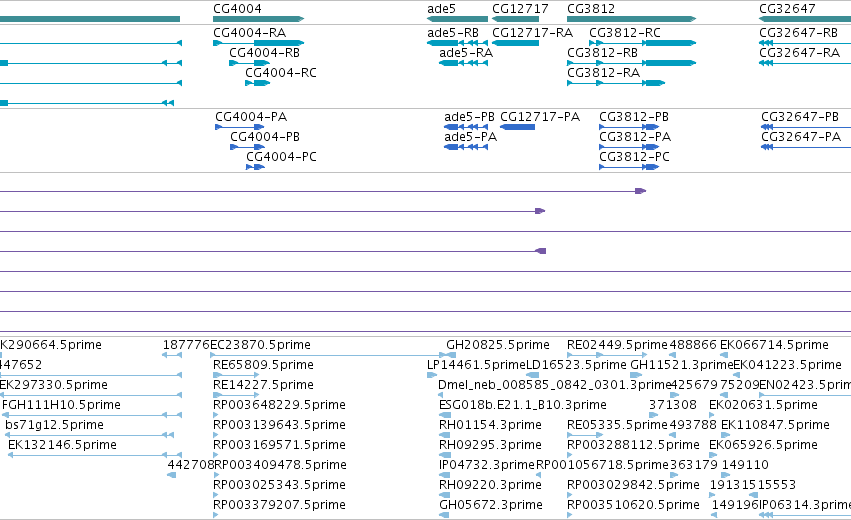
Task: Click protein CG32647-PB
Action: point(799,117)
